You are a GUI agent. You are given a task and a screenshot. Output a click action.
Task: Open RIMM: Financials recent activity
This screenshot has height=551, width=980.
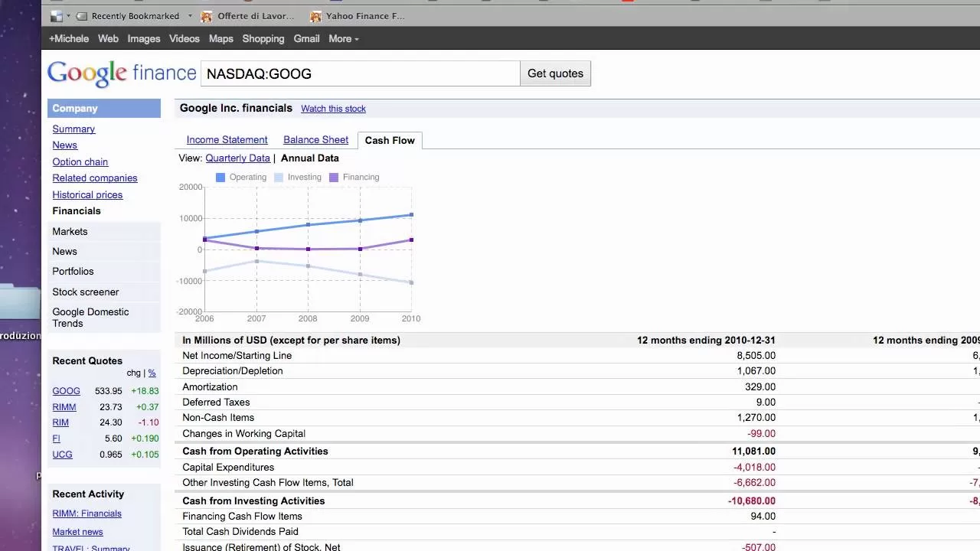point(87,514)
